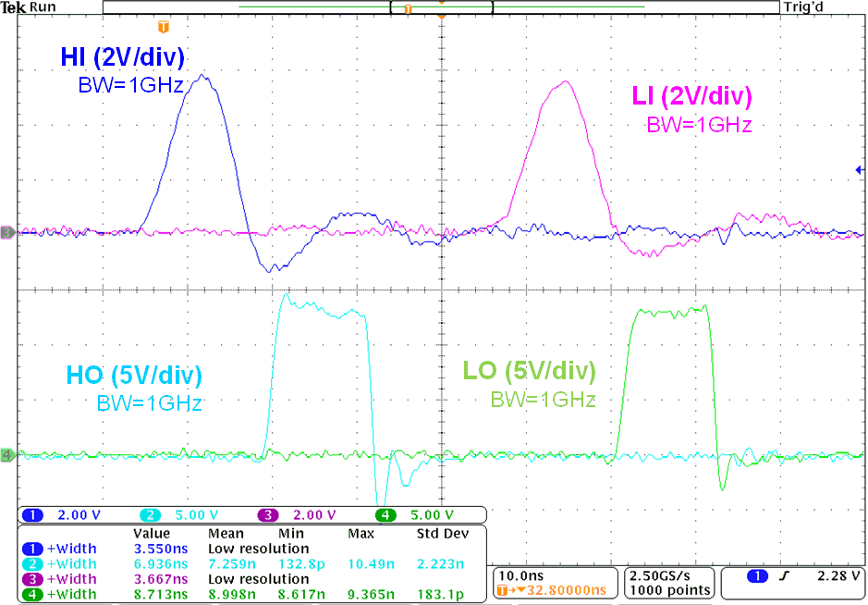Screen dimensions: 868x605
Task: Click the channel 4 ground reference marker on left
Action: point(7,455)
